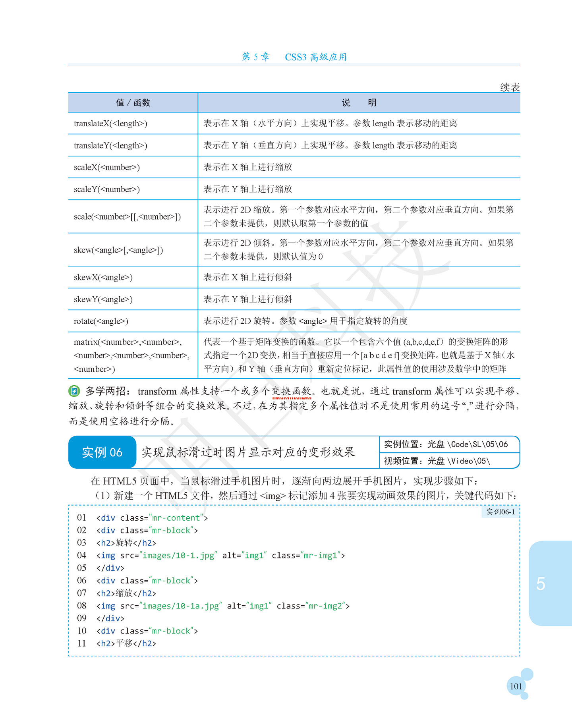Viewport: 572px width, 728px height.
Task: Click the page number 101 bubble
Action: [x=516, y=686]
